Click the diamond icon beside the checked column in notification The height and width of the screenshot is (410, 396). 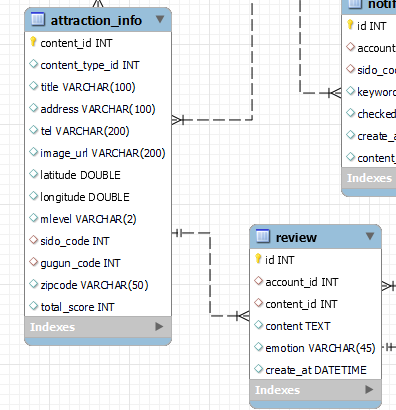350,113
